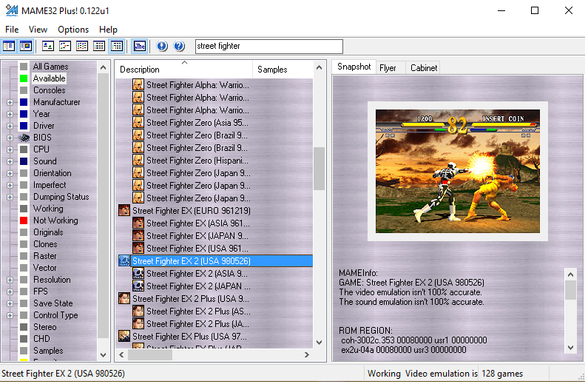Open help contents question mark icon

(179, 46)
